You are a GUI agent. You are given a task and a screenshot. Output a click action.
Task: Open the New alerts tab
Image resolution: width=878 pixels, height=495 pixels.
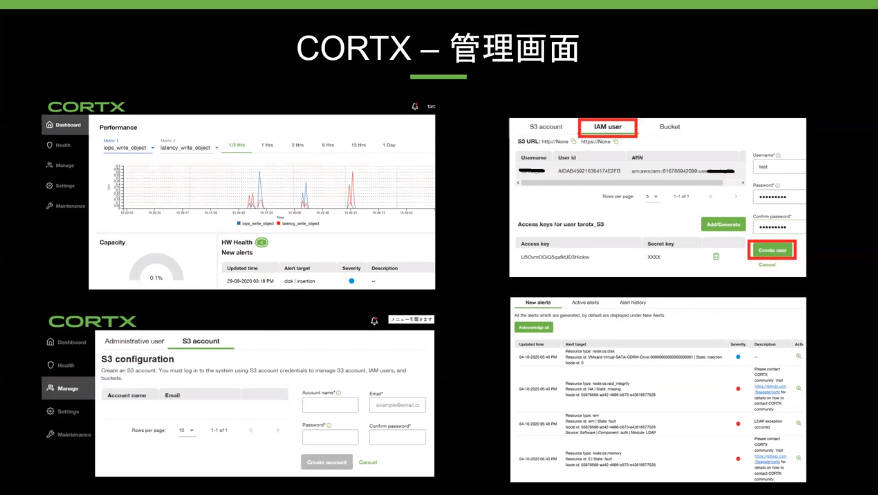[x=538, y=302]
